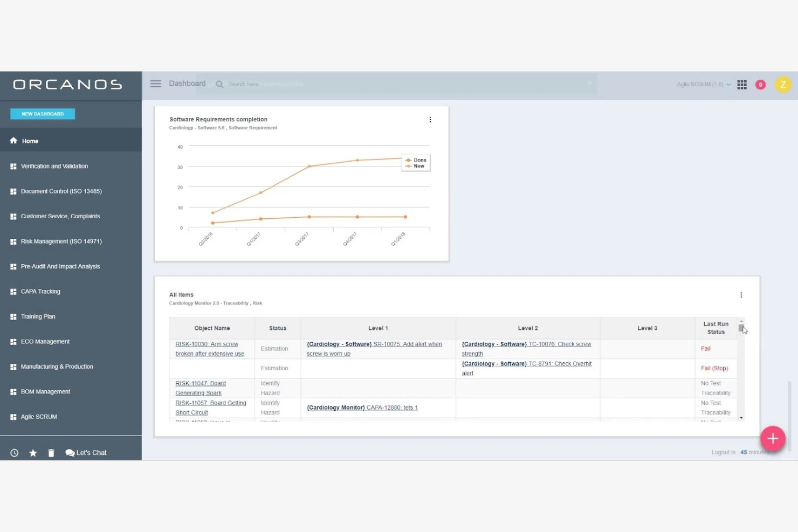Click the recent items clock icon
Viewport: 798px width, 532px height.
point(14,452)
